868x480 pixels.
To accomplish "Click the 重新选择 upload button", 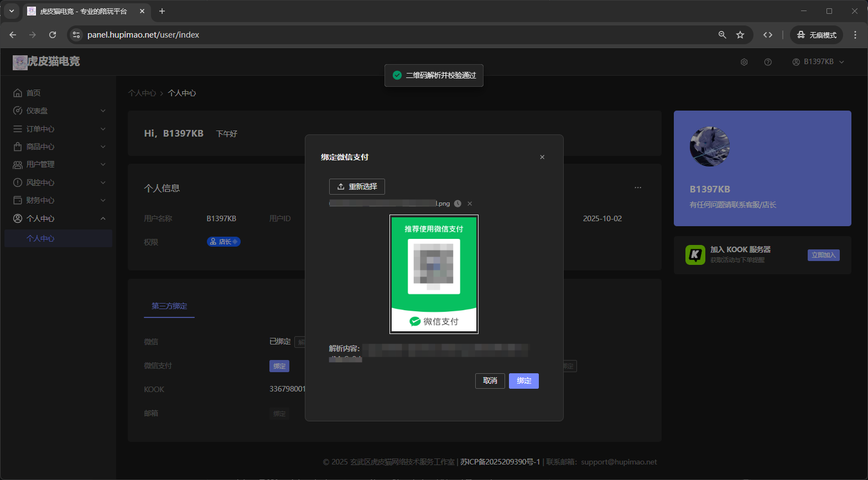I will (x=357, y=186).
